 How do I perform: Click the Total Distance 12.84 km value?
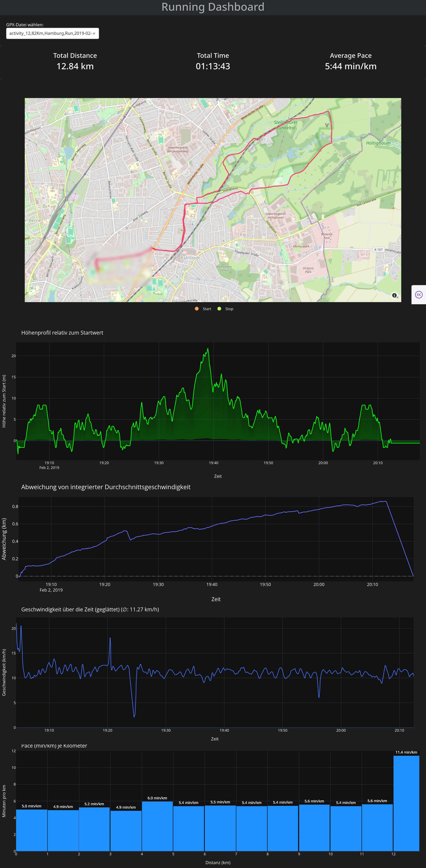click(x=75, y=66)
